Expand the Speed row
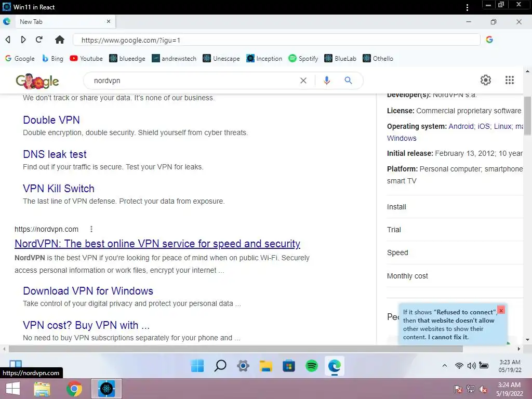The image size is (532, 399). coord(455,252)
